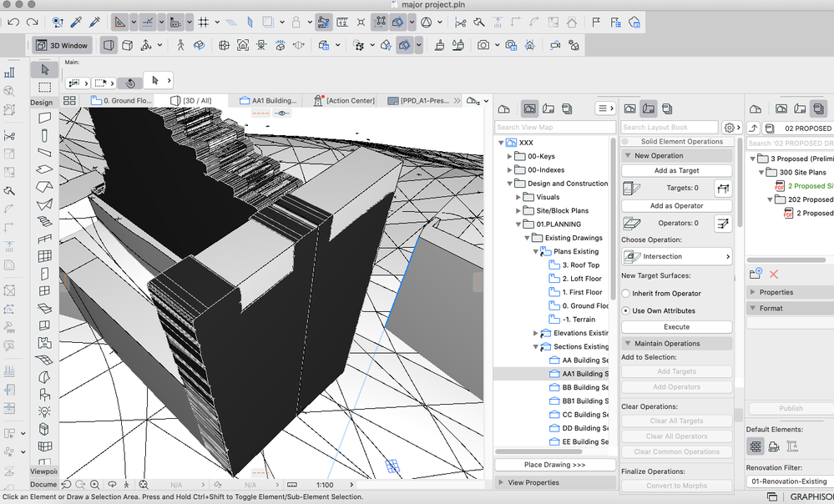Switch to the Action Center tab
This screenshot has width=834, height=504.
click(x=349, y=101)
